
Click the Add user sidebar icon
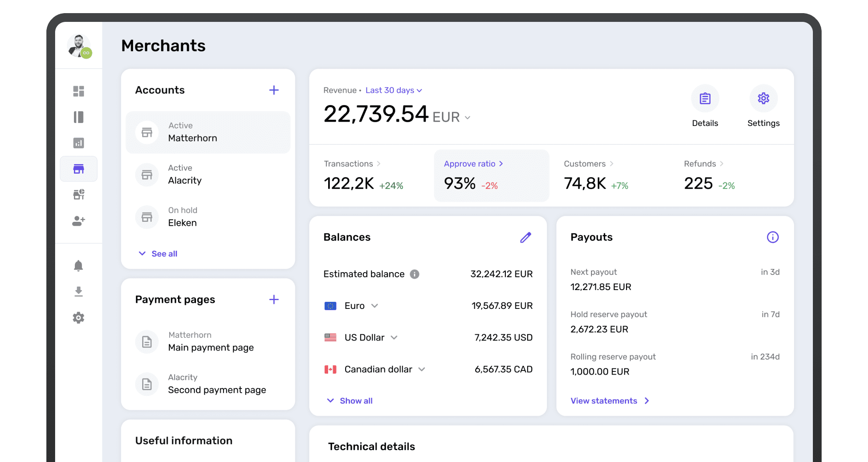pos(79,221)
